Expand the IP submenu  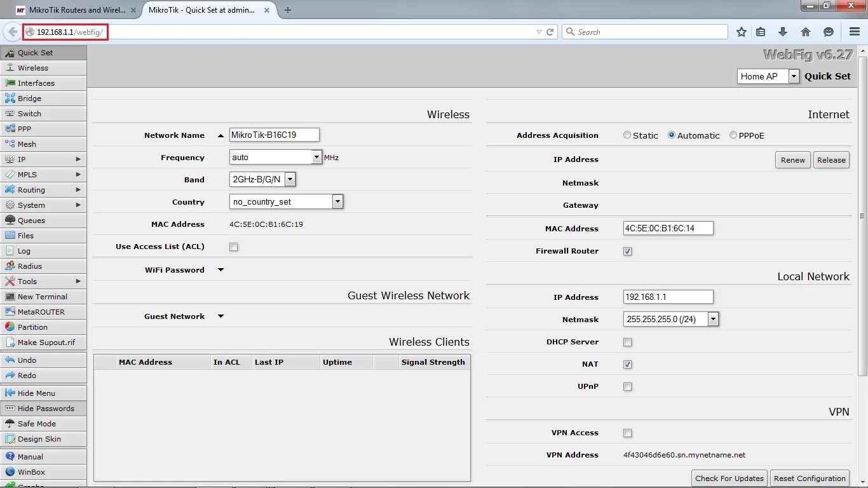[x=78, y=159]
